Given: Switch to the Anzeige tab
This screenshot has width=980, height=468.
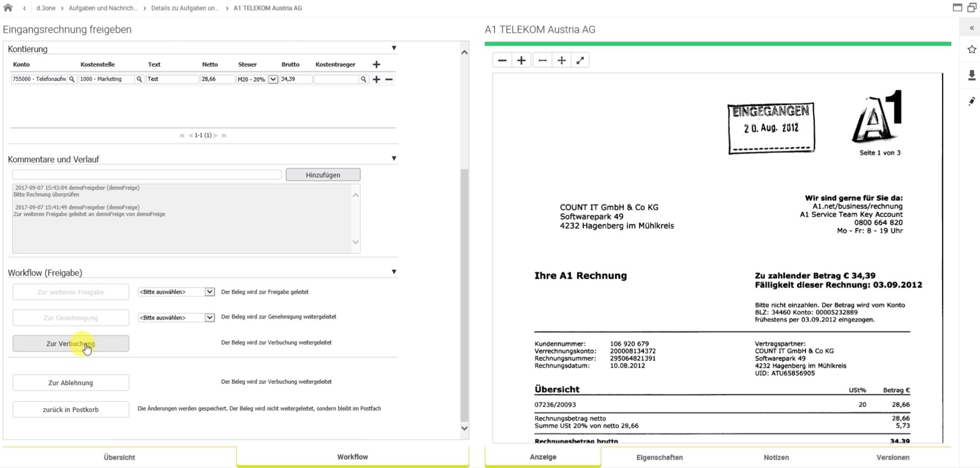Looking at the screenshot, I should (x=543, y=457).
